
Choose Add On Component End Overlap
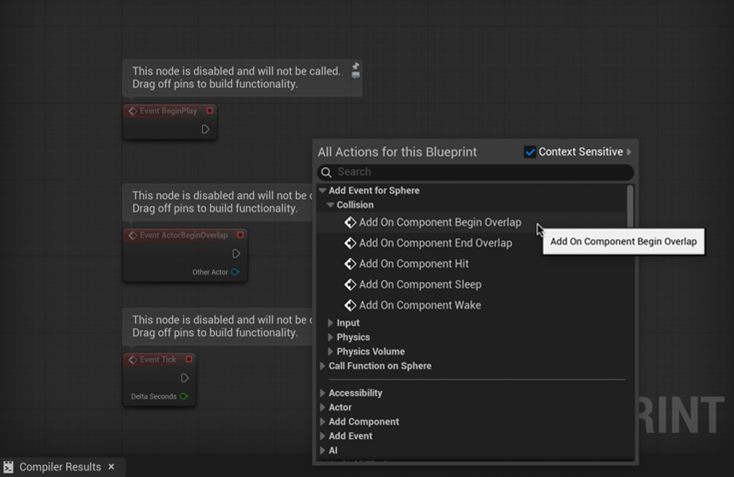click(435, 243)
